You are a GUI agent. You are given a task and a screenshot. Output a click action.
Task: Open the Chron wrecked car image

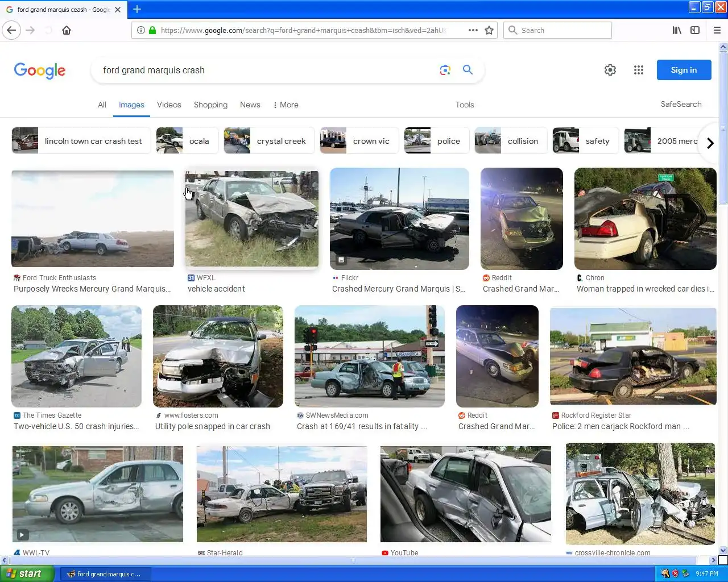pyautogui.click(x=646, y=219)
